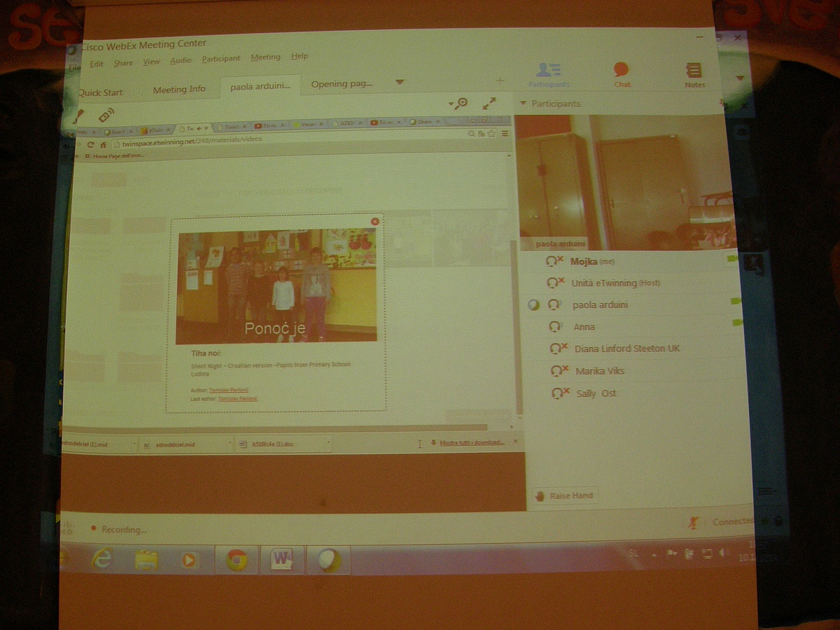Viewport: 840px width, 630px height.
Task: Switch to the Meeting Info tab
Action: tap(179, 90)
